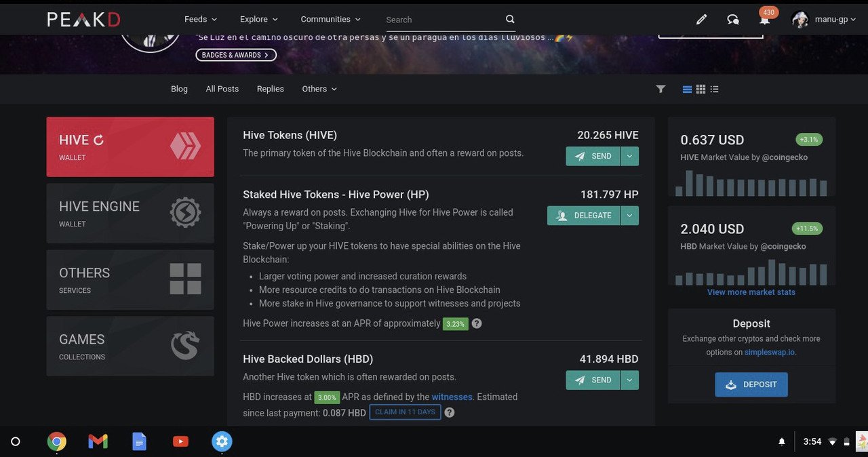Open the compose post pencil icon
This screenshot has width=868, height=457.
[701, 19]
